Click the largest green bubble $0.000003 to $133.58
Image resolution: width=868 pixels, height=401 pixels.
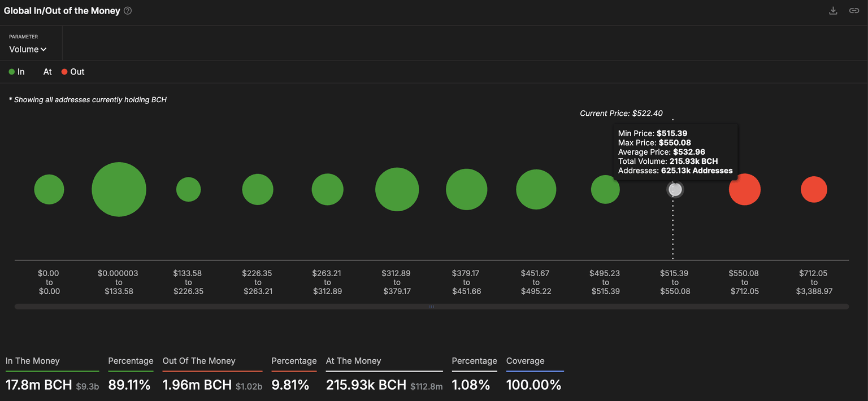119,190
